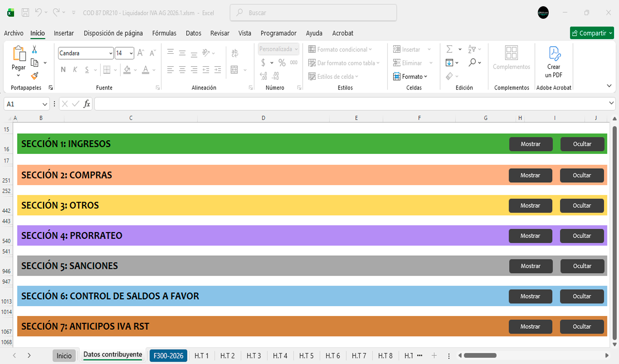Screen dimensions: 619x364
Task: Hide Sección 2: Compras with Ocultar
Action: pyautogui.click(x=582, y=175)
